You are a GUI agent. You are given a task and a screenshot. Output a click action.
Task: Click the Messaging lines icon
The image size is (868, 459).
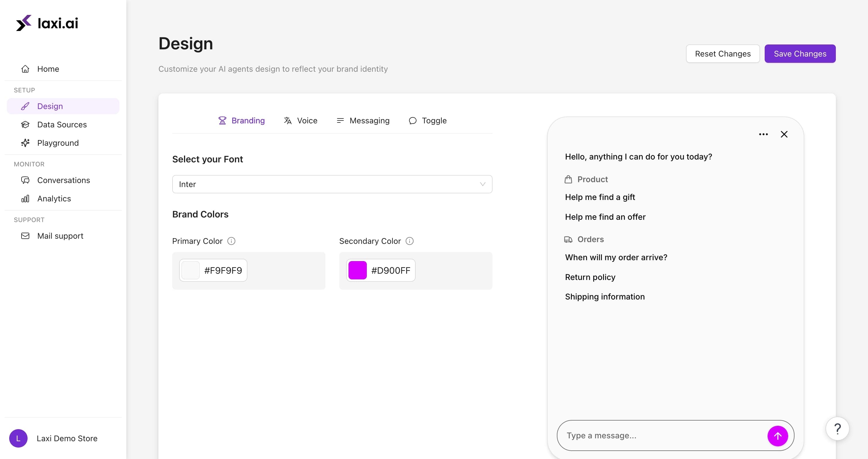(340, 120)
